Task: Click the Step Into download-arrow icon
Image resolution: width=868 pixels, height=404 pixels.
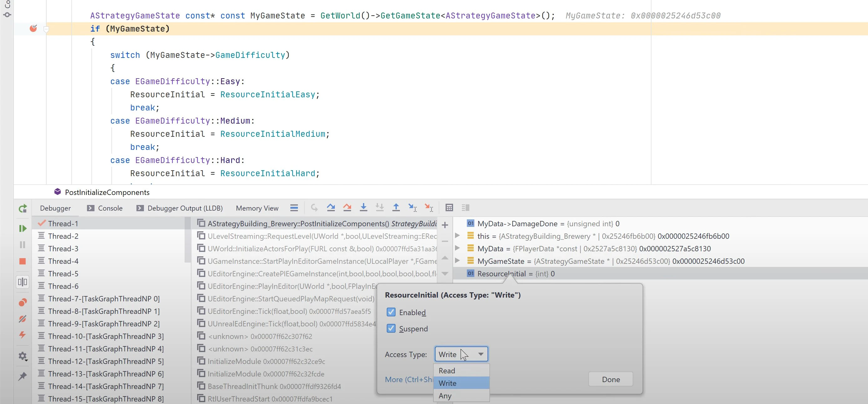Action: (363, 207)
